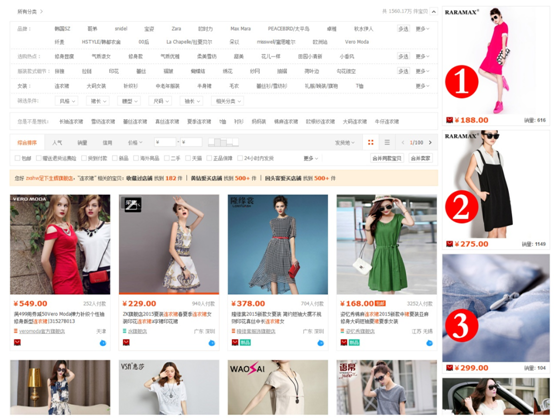The width and height of the screenshot is (558, 420).
Task: Open the 价格 sort dropdown
Action: tap(135, 142)
